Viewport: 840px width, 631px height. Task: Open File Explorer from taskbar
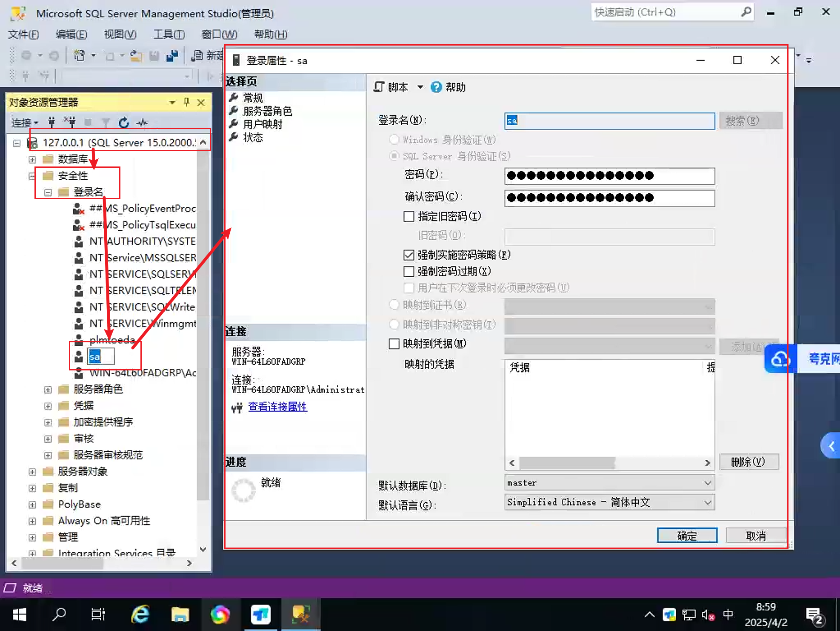pos(180,614)
